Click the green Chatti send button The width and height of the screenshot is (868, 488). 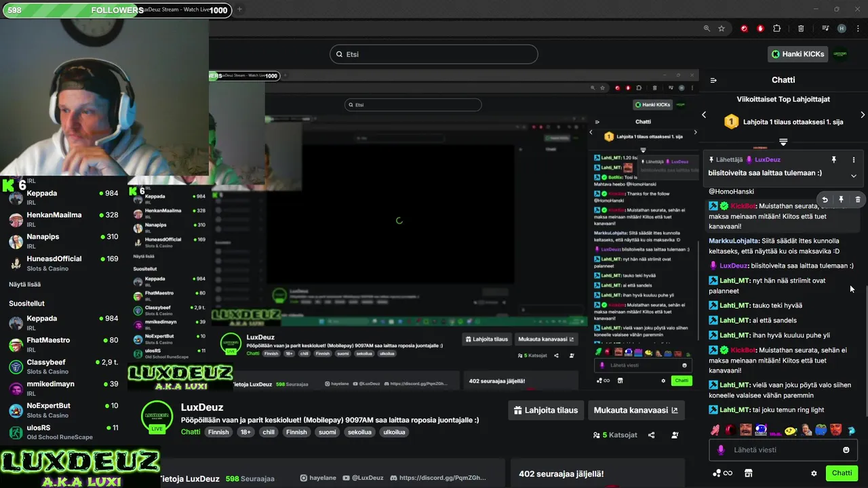[x=842, y=473]
